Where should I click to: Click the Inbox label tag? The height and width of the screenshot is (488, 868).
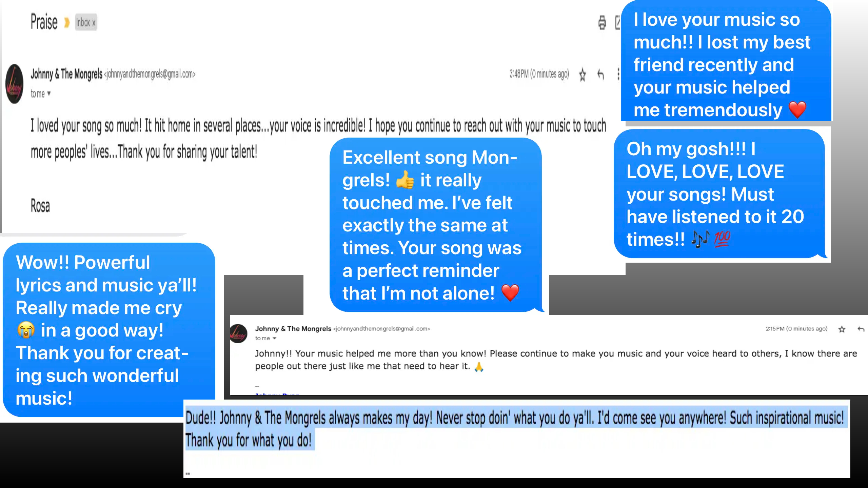(83, 23)
